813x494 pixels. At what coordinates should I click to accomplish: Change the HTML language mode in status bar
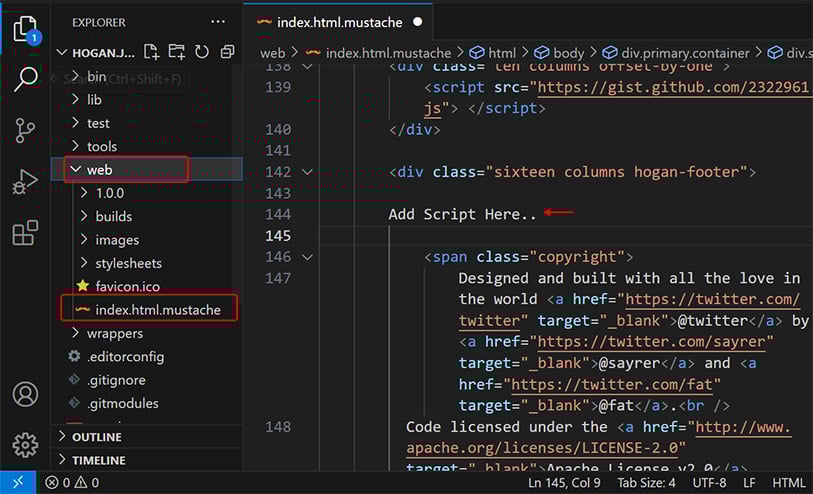(788, 483)
